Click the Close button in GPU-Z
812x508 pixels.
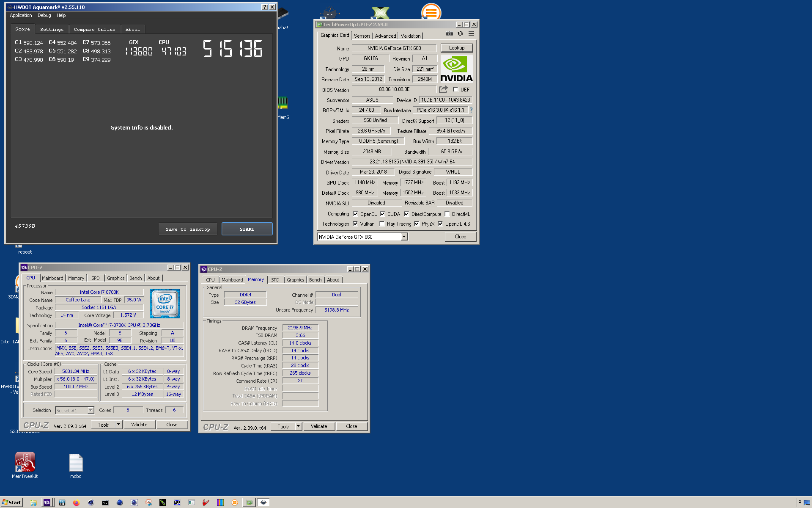[461, 237]
